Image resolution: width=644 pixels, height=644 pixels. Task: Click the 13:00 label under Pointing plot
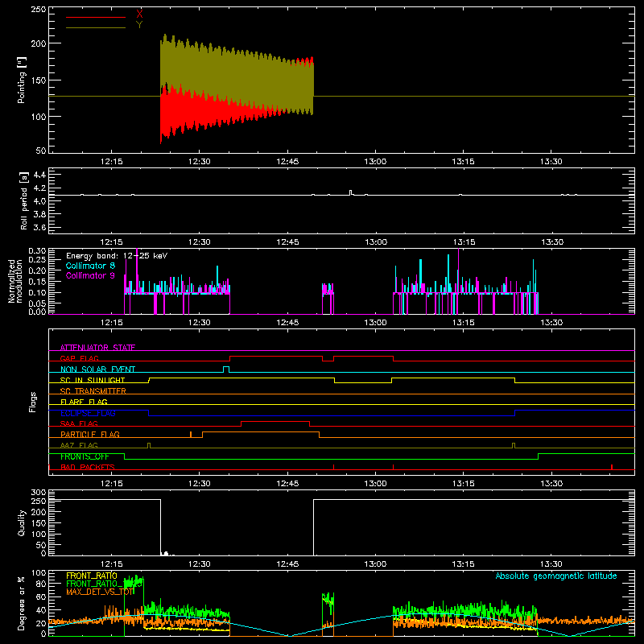click(x=375, y=162)
